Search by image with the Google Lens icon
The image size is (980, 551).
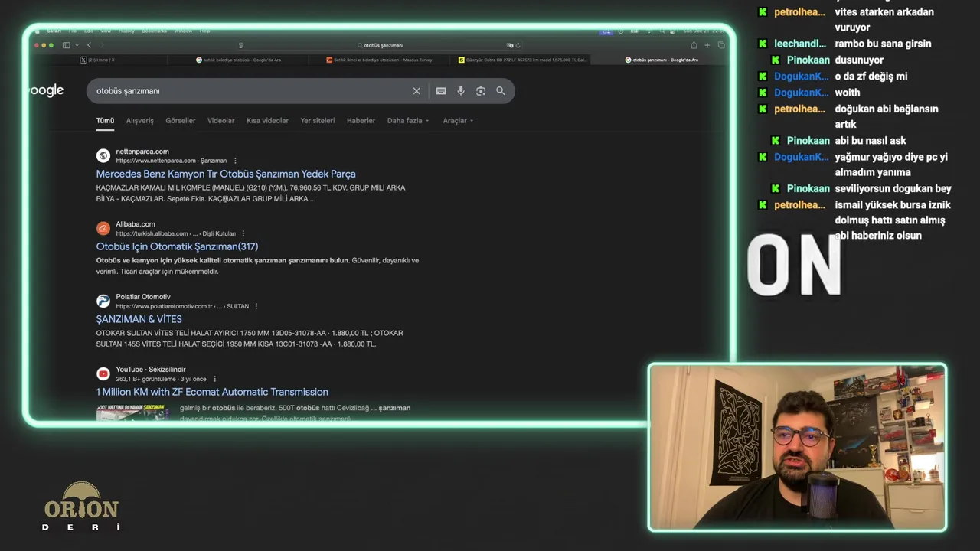[481, 91]
